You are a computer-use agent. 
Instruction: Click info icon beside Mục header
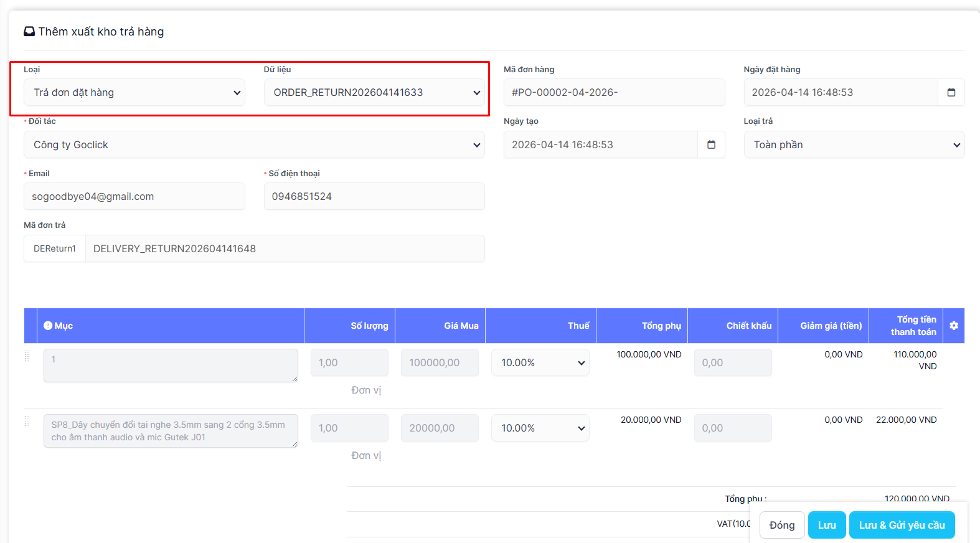(x=48, y=326)
